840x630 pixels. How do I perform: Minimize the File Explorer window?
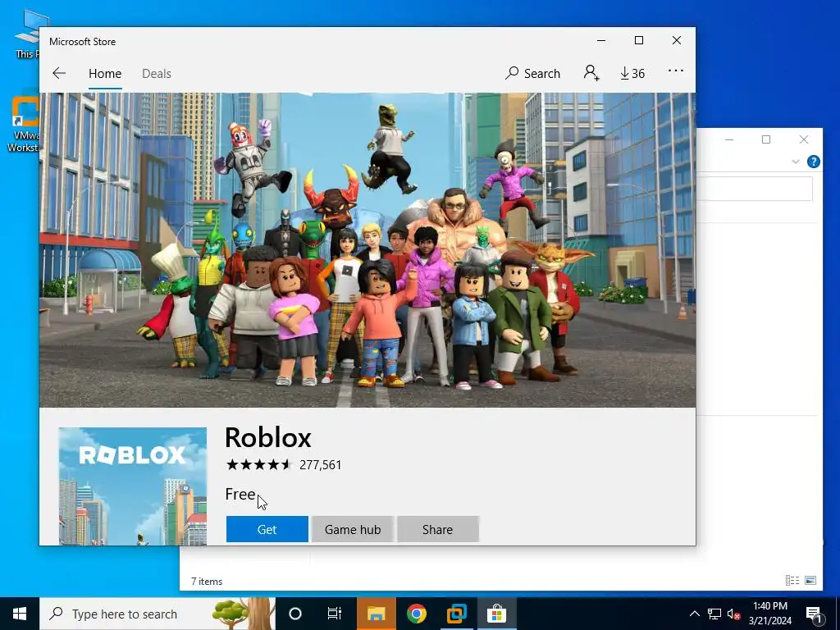(729, 139)
